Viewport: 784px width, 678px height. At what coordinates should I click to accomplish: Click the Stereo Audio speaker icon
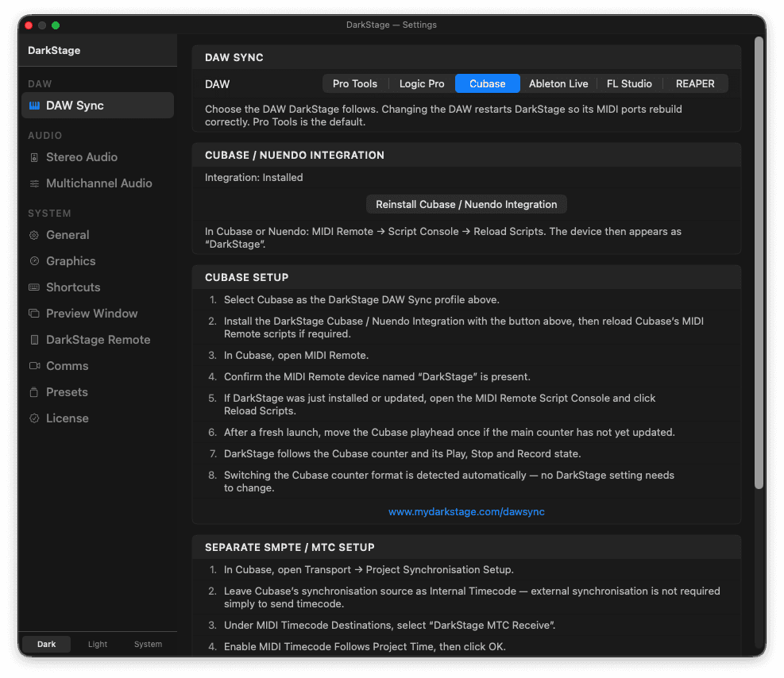point(34,157)
